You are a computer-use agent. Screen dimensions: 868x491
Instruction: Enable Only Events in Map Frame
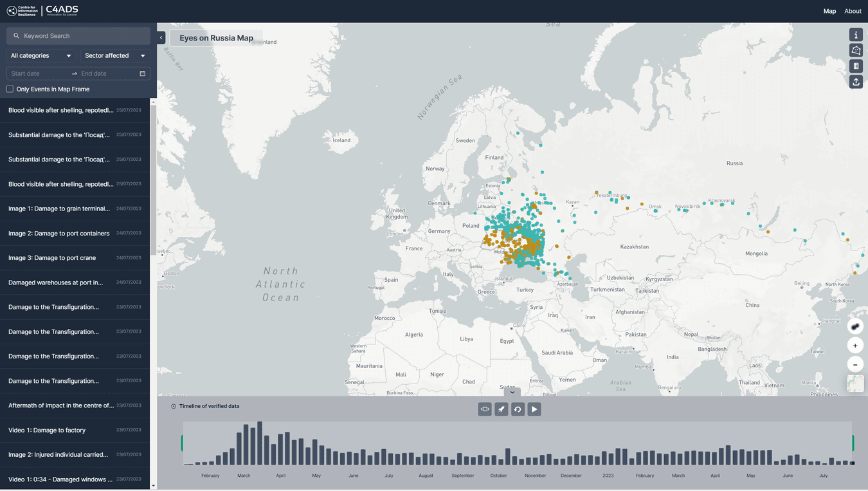pos(9,89)
